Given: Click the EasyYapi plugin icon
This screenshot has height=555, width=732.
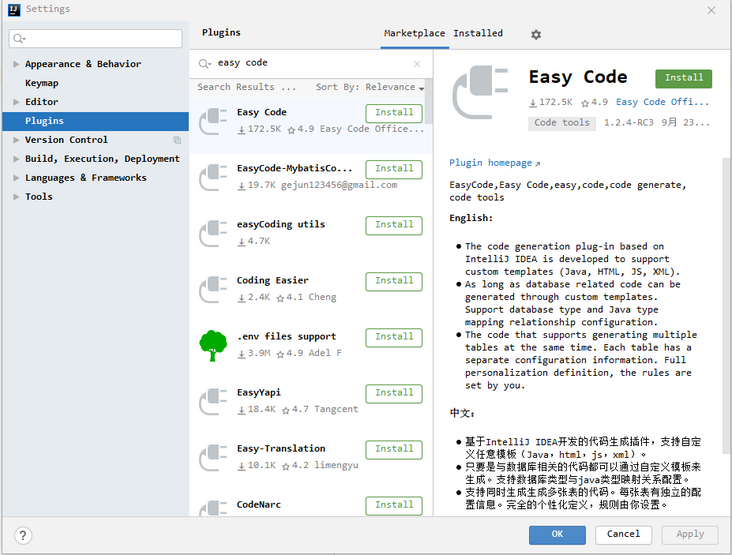Looking at the screenshot, I should click(x=213, y=401).
